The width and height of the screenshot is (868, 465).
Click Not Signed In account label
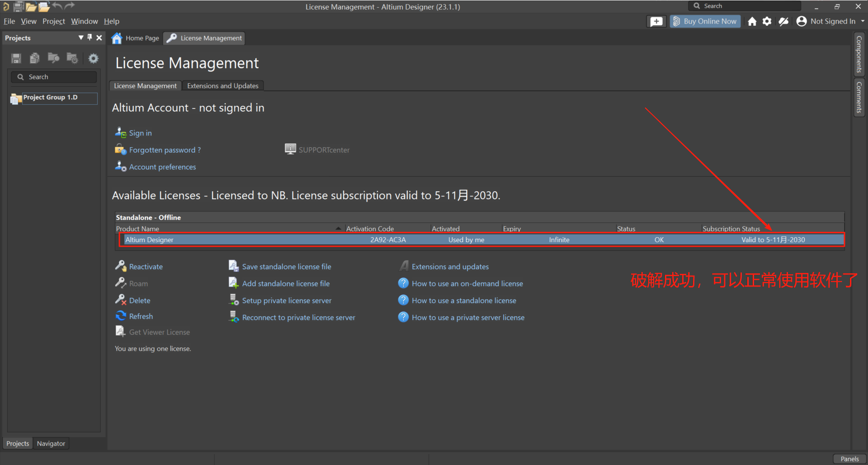point(833,21)
